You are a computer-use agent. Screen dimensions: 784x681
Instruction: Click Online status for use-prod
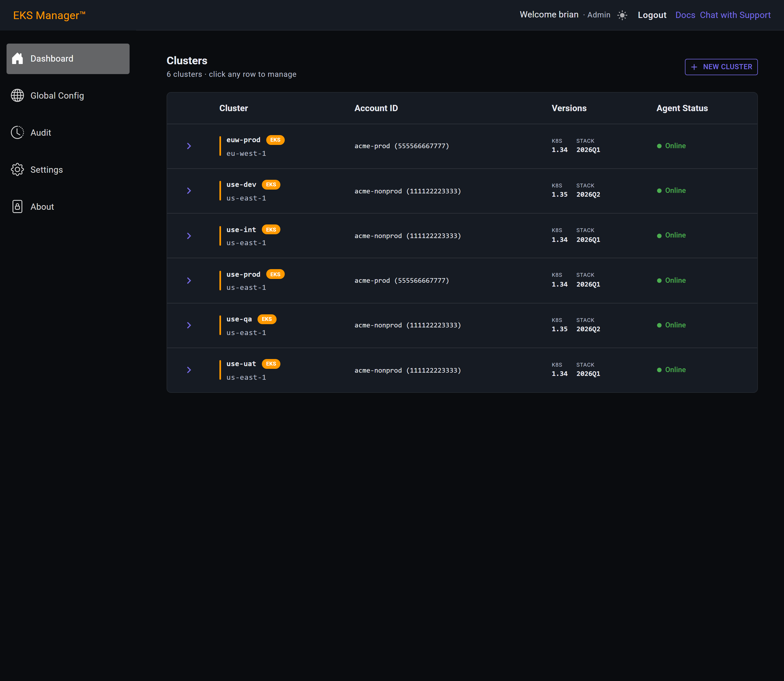point(675,281)
